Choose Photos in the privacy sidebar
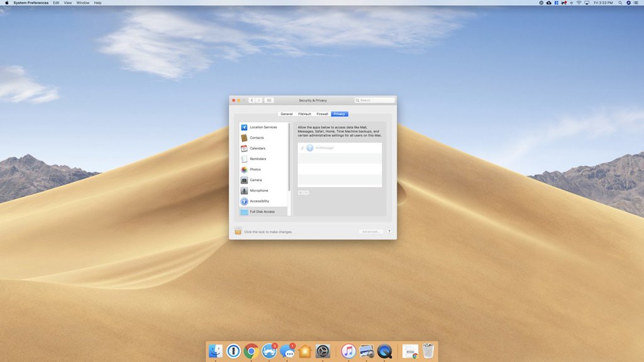 click(x=255, y=170)
